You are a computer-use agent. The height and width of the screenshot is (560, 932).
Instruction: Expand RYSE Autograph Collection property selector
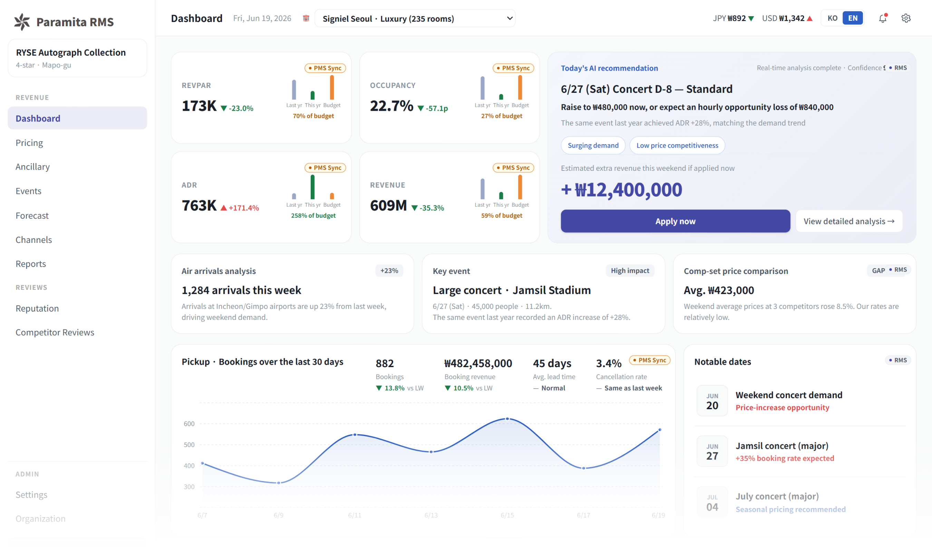(x=77, y=58)
